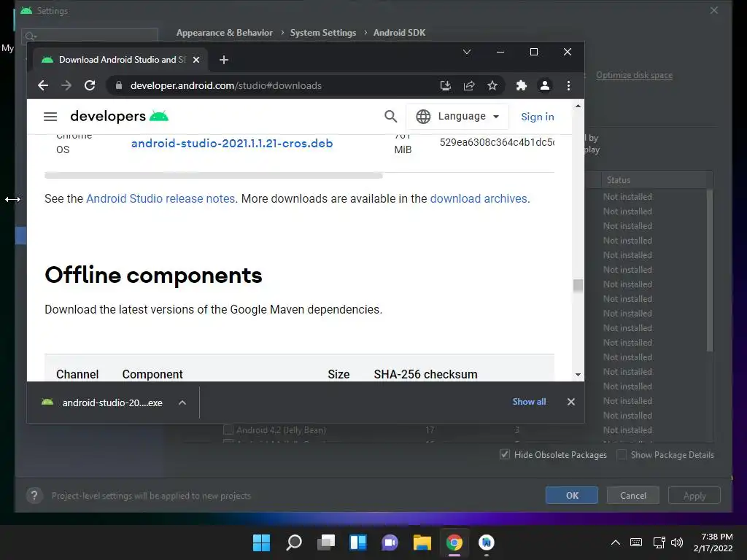747x560 pixels.
Task: Open Language dropdown on developers site
Action: click(x=457, y=117)
